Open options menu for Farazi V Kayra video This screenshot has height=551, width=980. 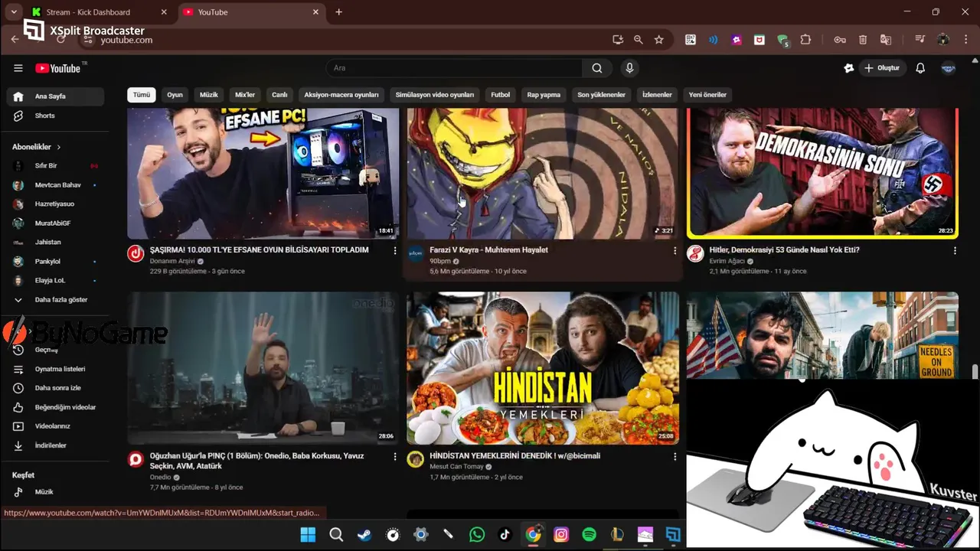tap(675, 251)
